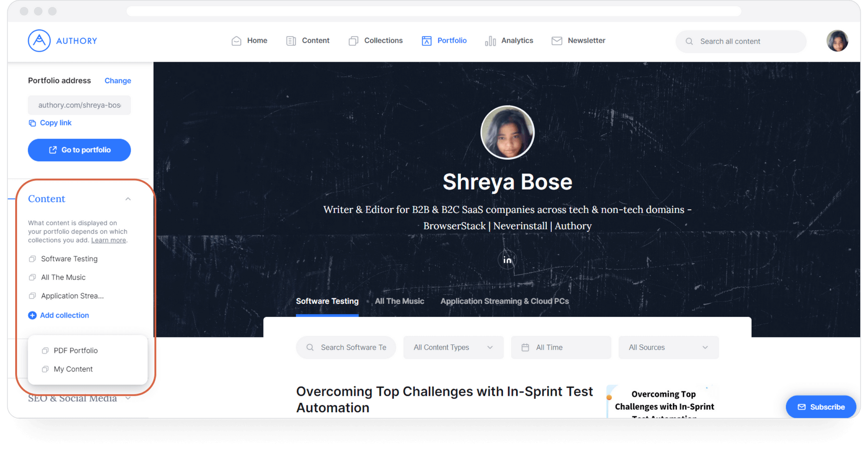This screenshot has height=454, width=868.
Task: Click the Home icon in navigation
Action: 236,41
